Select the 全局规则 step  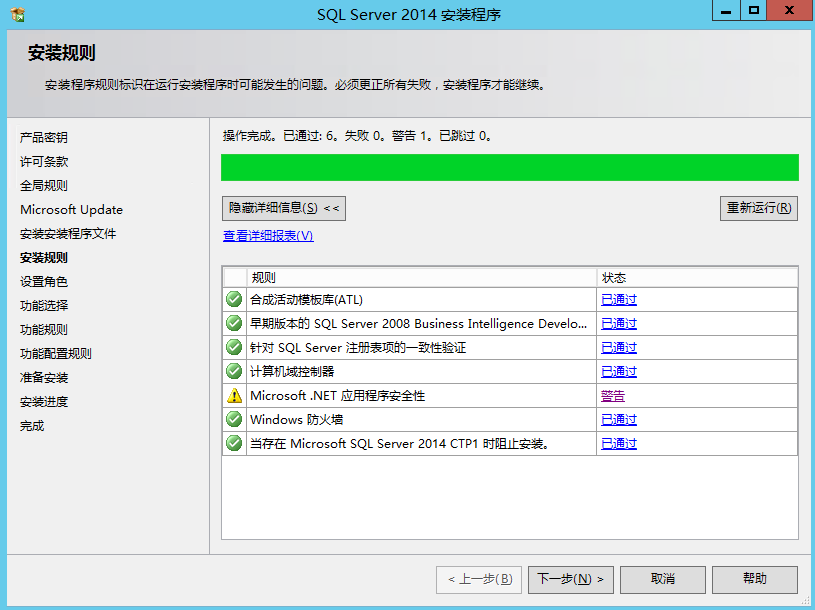tap(44, 185)
